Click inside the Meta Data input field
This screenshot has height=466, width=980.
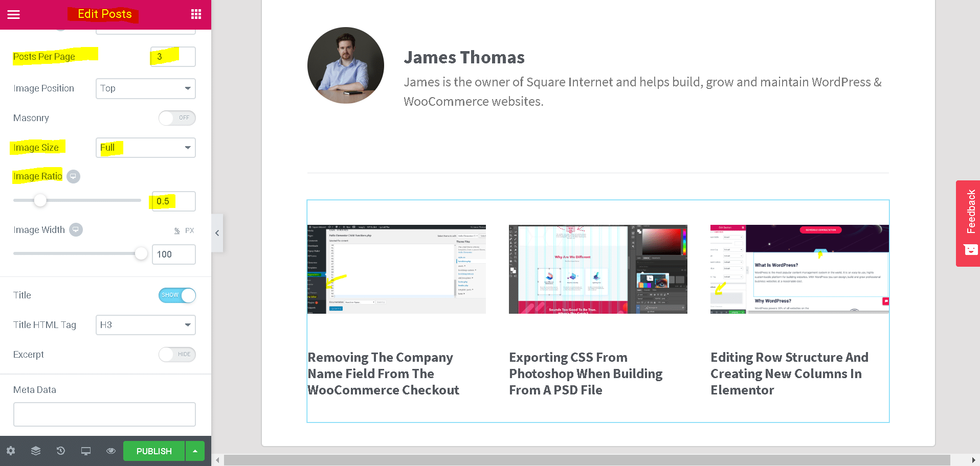(104, 414)
